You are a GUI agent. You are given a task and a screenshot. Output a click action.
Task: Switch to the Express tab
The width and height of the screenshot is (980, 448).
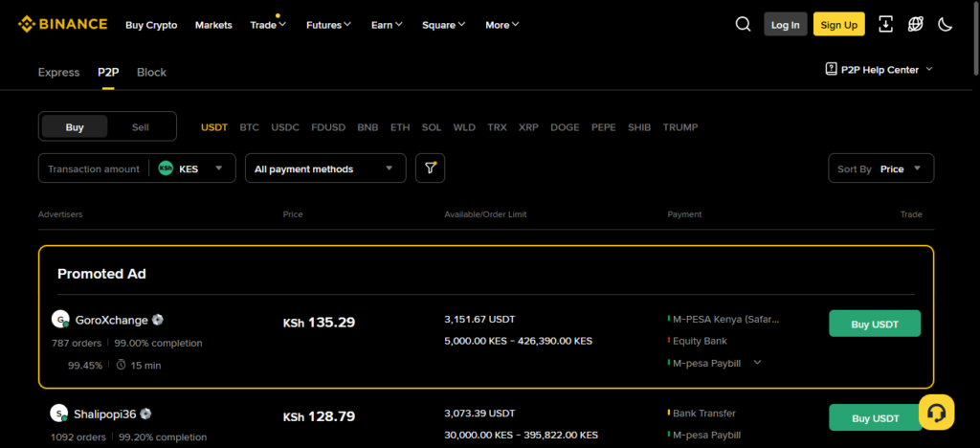[58, 73]
